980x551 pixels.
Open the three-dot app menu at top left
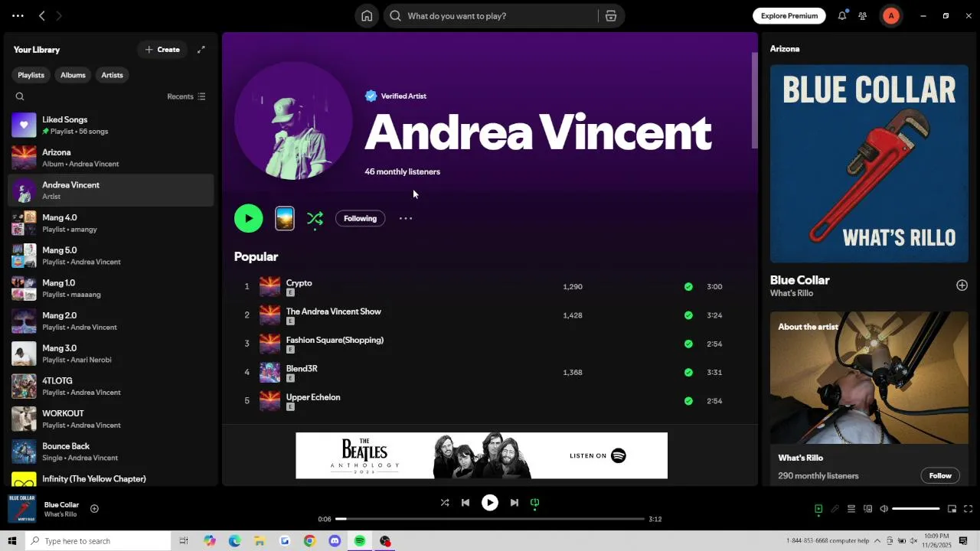tap(18, 15)
